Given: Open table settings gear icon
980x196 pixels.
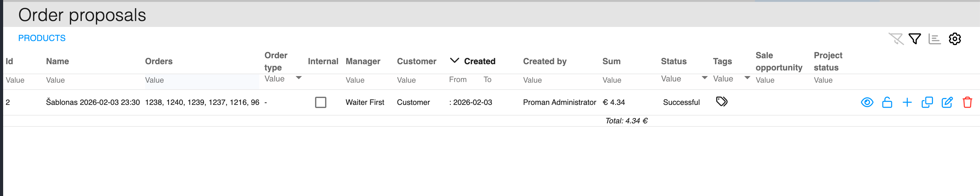Looking at the screenshot, I should [x=955, y=39].
